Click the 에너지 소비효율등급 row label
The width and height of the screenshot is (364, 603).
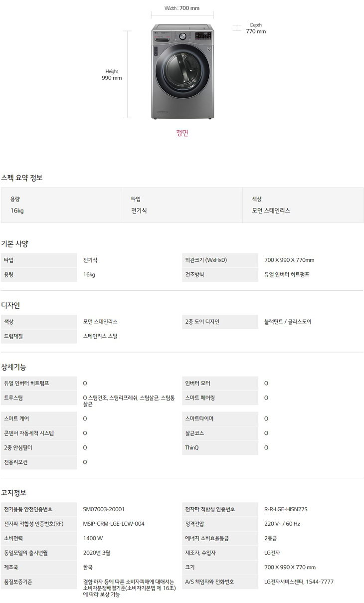coord(207,539)
